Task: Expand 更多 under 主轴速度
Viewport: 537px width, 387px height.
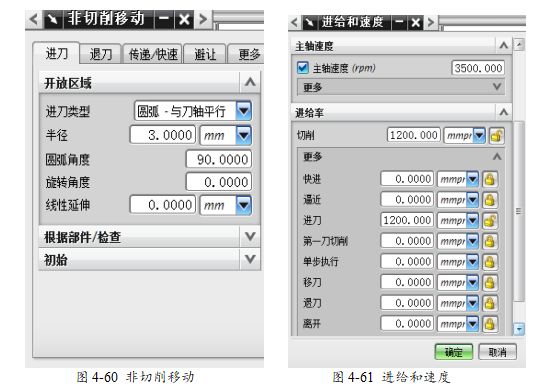Action: coord(497,87)
